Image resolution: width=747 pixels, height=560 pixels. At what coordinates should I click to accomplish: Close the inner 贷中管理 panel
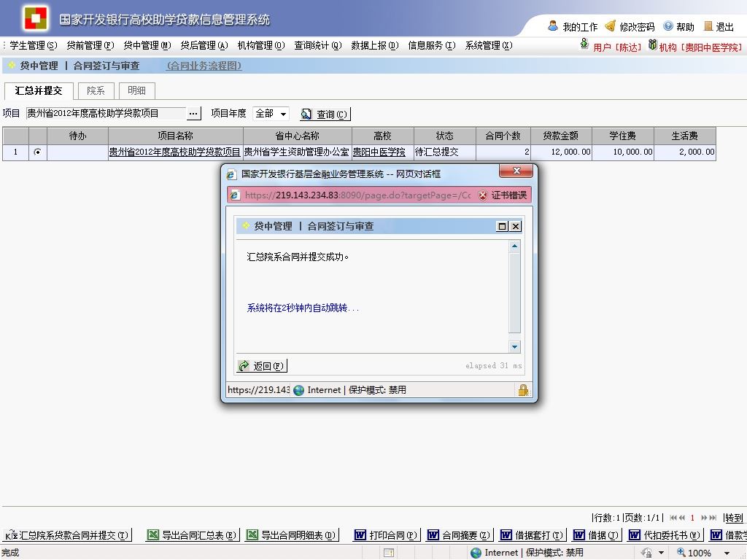tap(516, 226)
